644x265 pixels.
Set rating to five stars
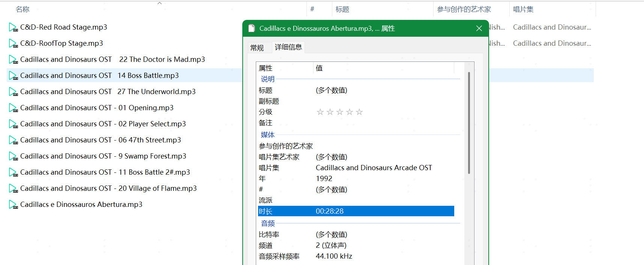359,112
